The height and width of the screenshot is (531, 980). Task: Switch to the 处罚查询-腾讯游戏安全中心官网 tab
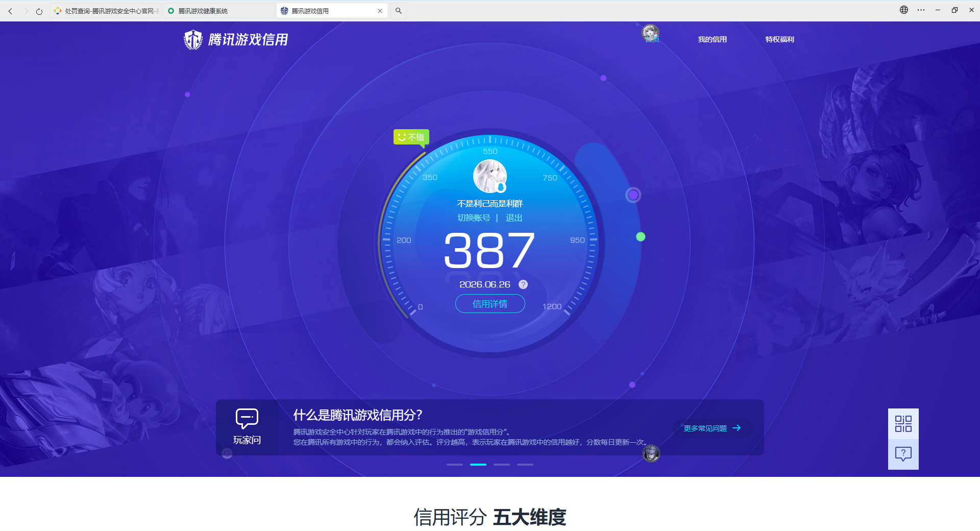pyautogui.click(x=106, y=11)
